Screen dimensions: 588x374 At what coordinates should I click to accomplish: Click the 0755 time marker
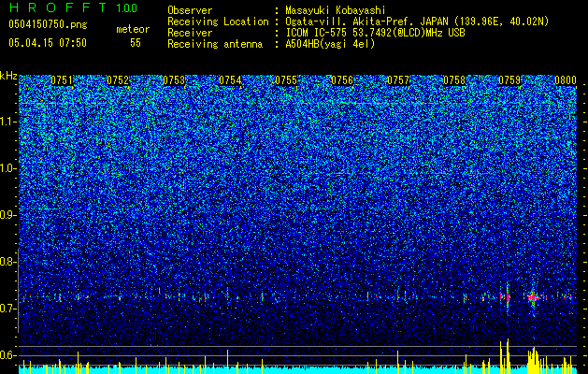tap(286, 80)
